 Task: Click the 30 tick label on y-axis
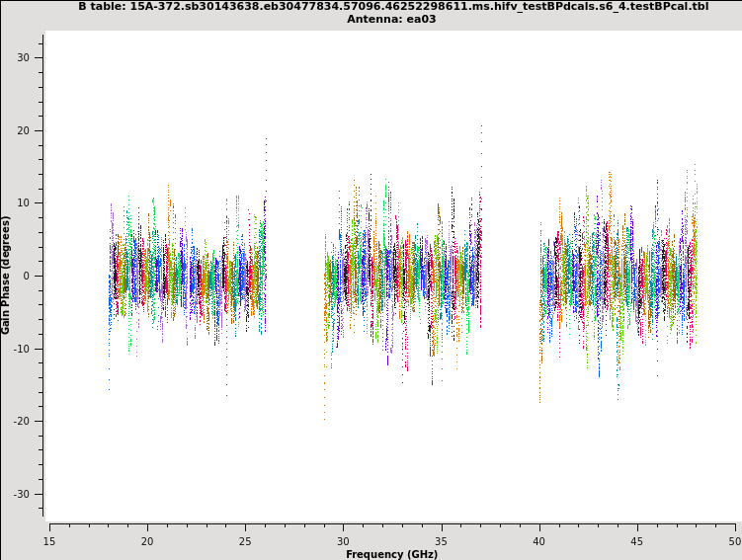click(x=24, y=57)
